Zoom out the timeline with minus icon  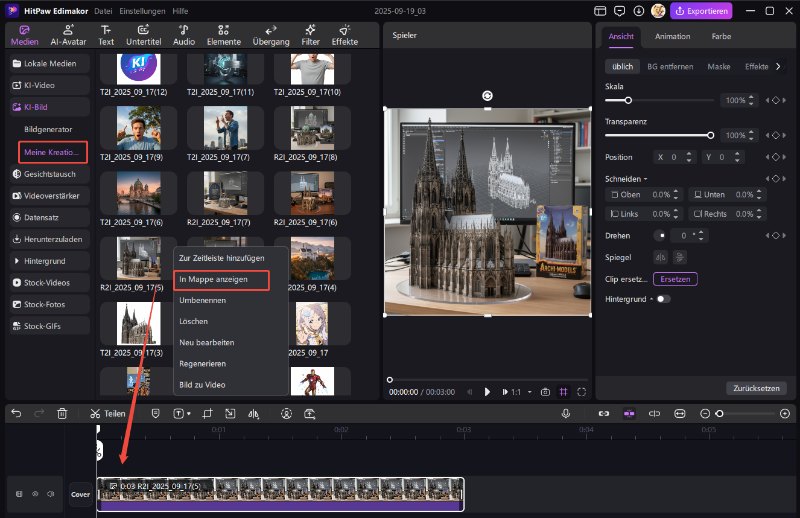[705, 413]
